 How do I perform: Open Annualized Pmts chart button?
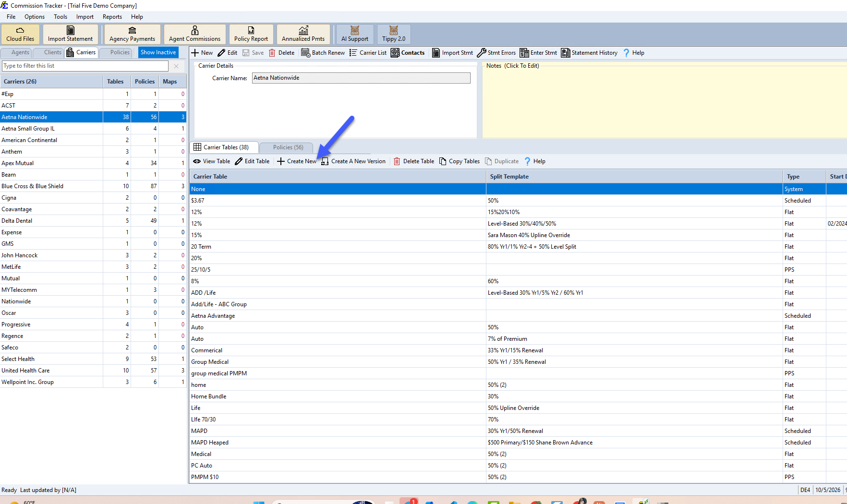303,34
